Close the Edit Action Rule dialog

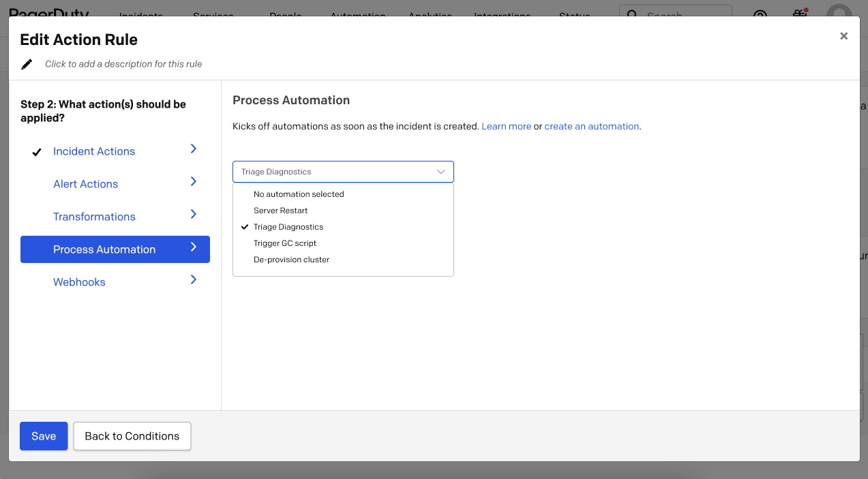[843, 36]
